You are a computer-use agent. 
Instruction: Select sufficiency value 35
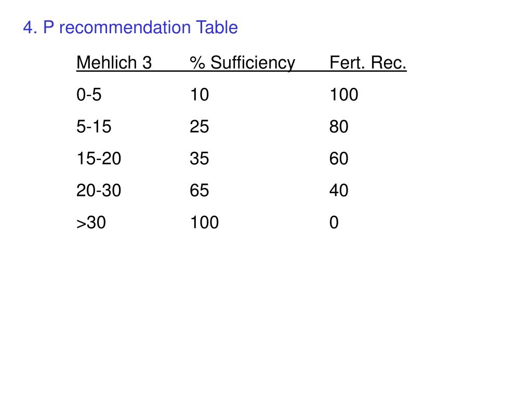click(x=199, y=158)
